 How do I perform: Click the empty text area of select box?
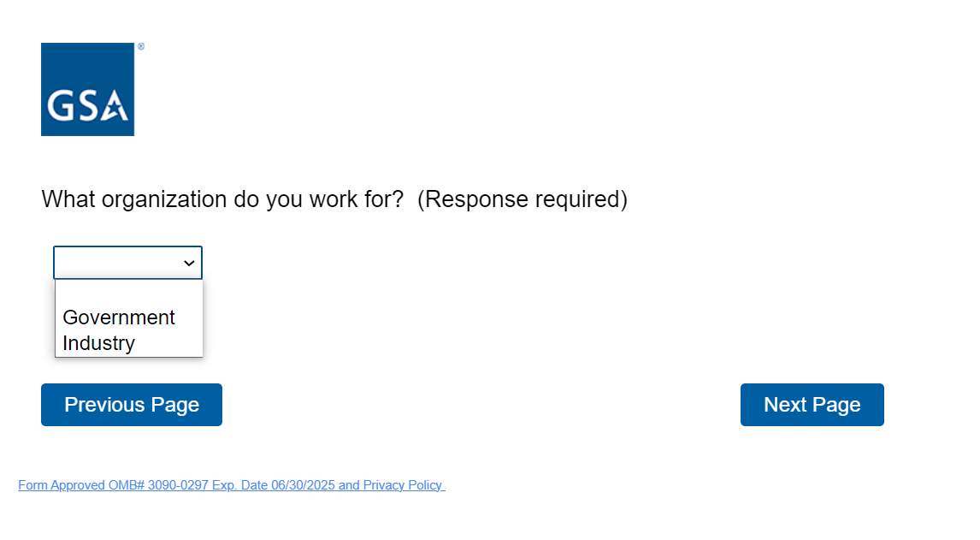click(115, 263)
